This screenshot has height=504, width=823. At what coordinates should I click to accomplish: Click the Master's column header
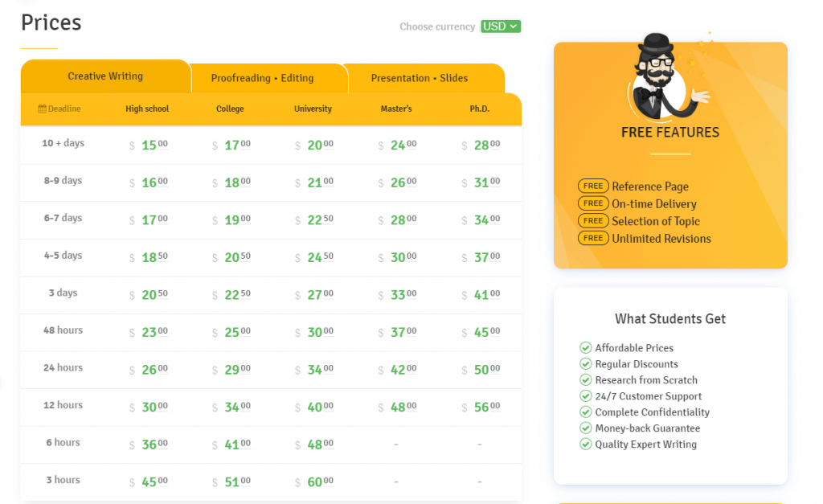click(396, 109)
